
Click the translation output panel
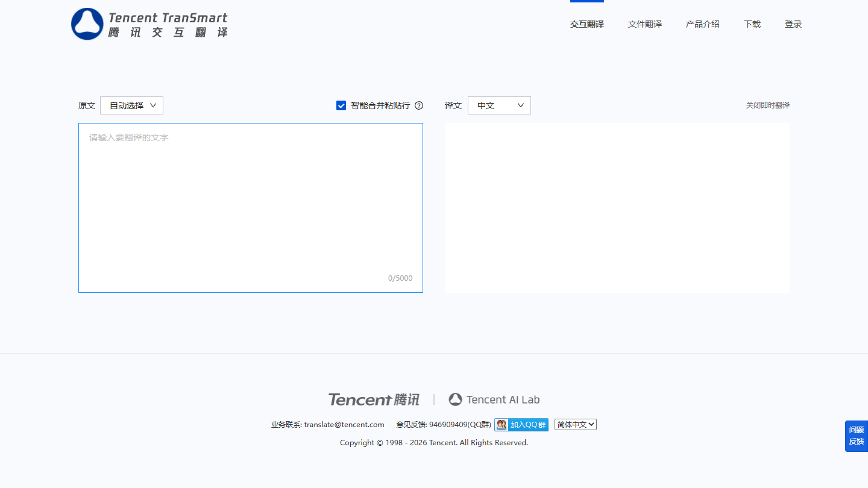coord(617,208)
